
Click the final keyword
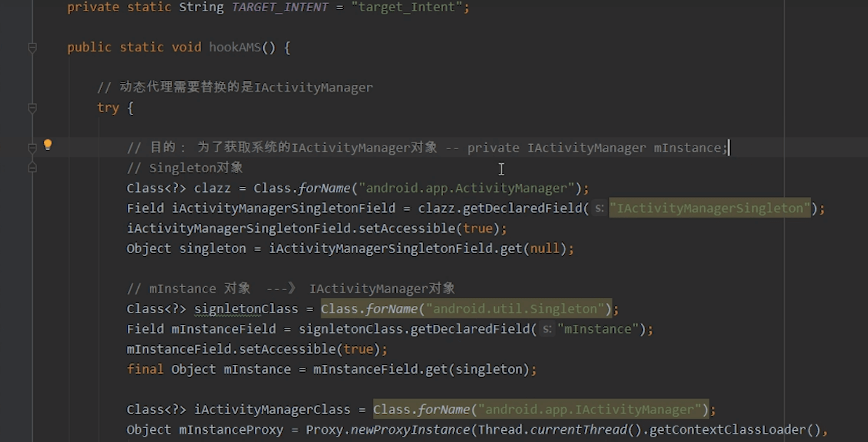coord(145,369)
